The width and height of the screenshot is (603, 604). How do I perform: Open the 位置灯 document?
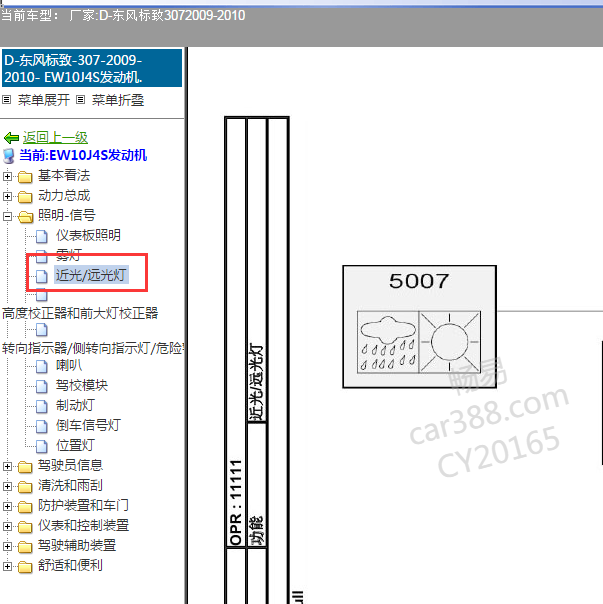75,445
